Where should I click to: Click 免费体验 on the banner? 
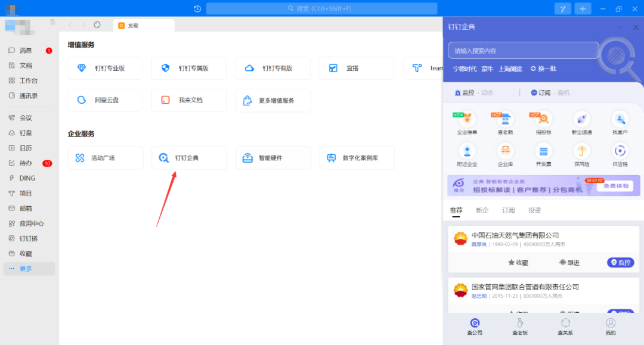615,187
